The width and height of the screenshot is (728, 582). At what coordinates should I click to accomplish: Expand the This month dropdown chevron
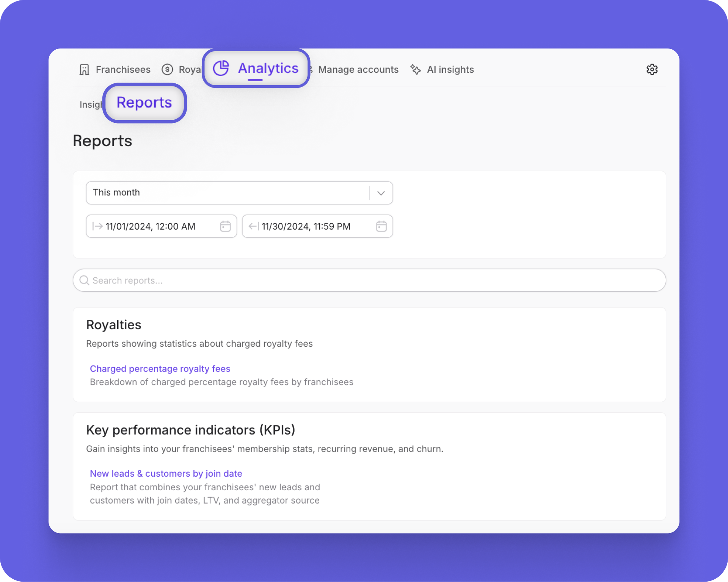point(381,193)
